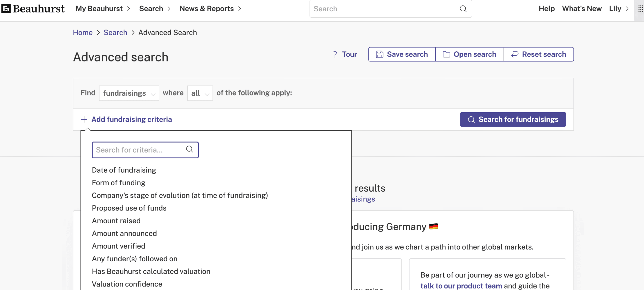Open the fundraisings entity dropdown
Image resolution: width=644 pixels, height=290 pixels.
129,93
